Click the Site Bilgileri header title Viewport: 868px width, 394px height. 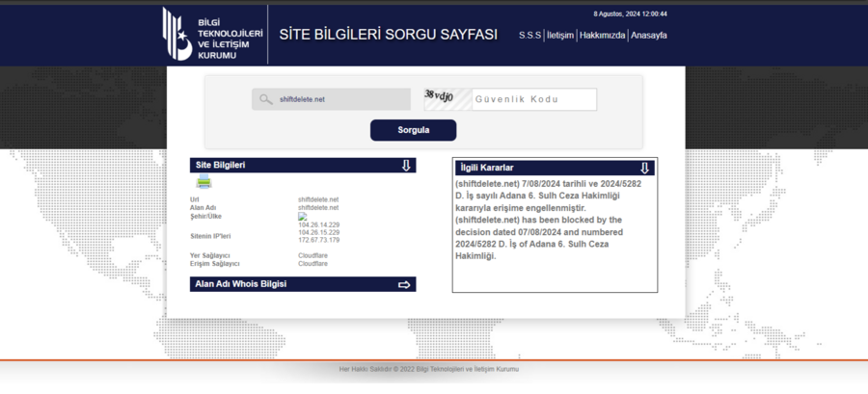pos(220,166)
